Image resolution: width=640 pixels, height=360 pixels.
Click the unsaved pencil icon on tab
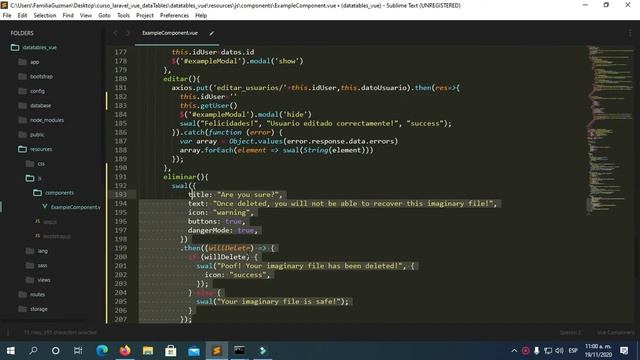pyautogui.click(x=211, y=33)
